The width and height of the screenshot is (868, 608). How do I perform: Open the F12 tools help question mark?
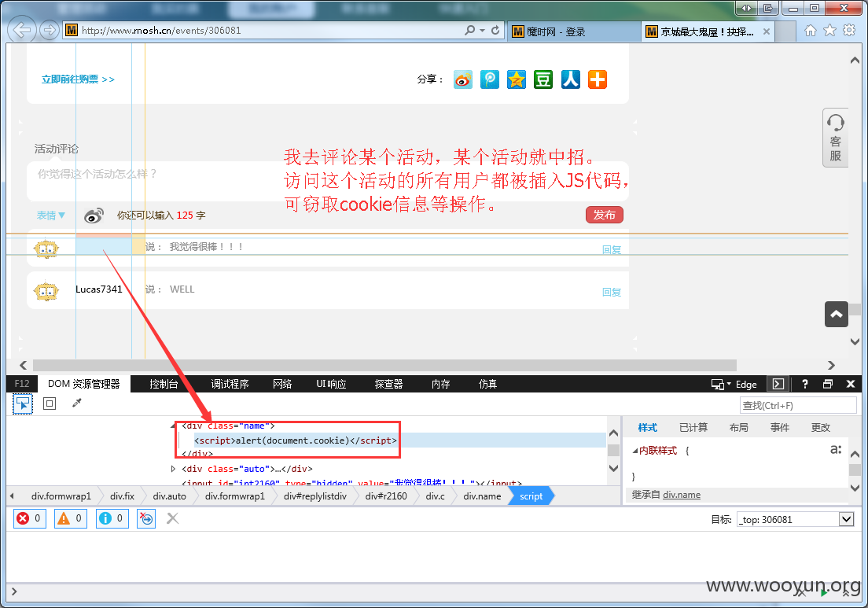click(805, 384)
